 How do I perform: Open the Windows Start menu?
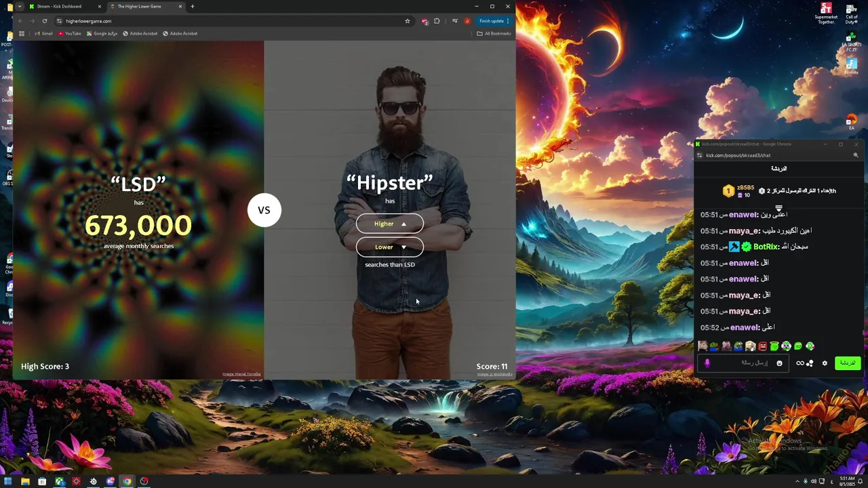(9, 481)
